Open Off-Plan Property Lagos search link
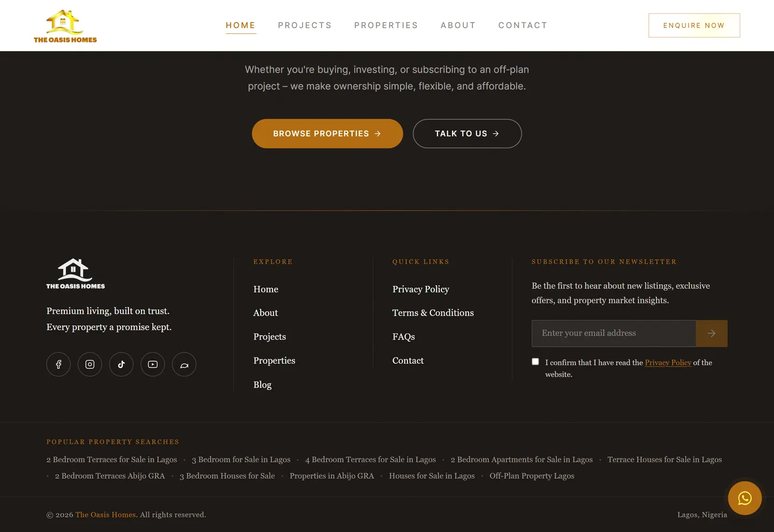Image resolution: width=774 pixels, height=532 pixels. [x=532, y=476]
